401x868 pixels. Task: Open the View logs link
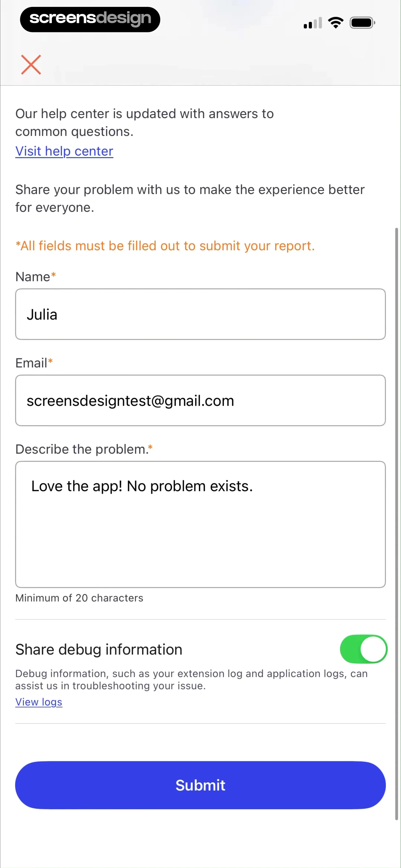(x=39, y=701)
